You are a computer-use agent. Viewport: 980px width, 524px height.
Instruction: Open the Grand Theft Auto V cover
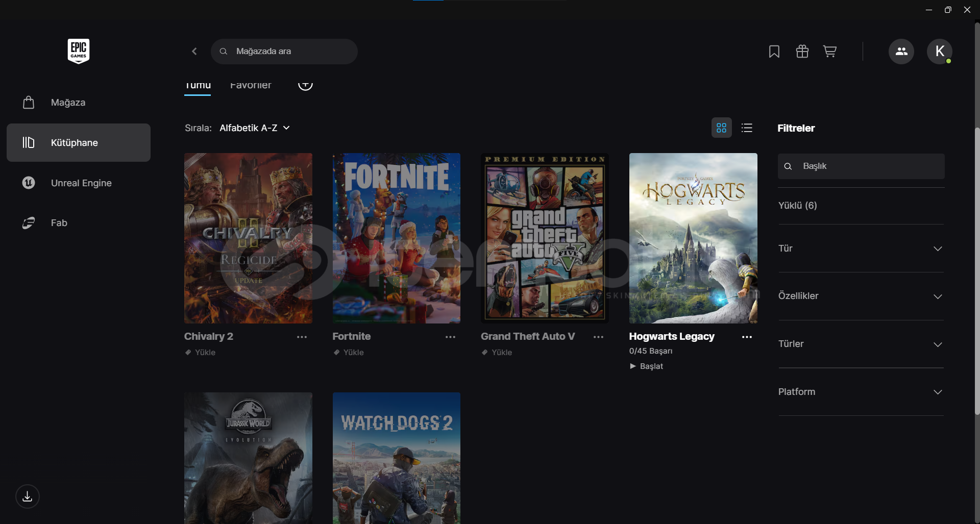tap(545, 238)
